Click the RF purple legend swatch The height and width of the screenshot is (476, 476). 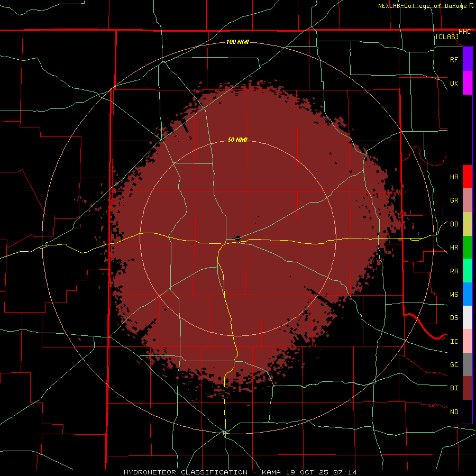[467, 59]
